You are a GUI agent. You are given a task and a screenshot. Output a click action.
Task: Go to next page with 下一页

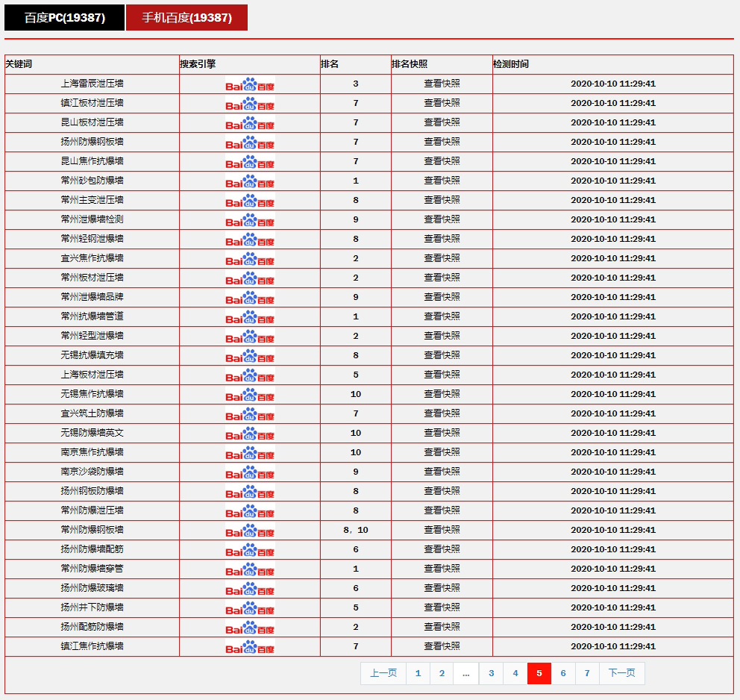point(621,673)
